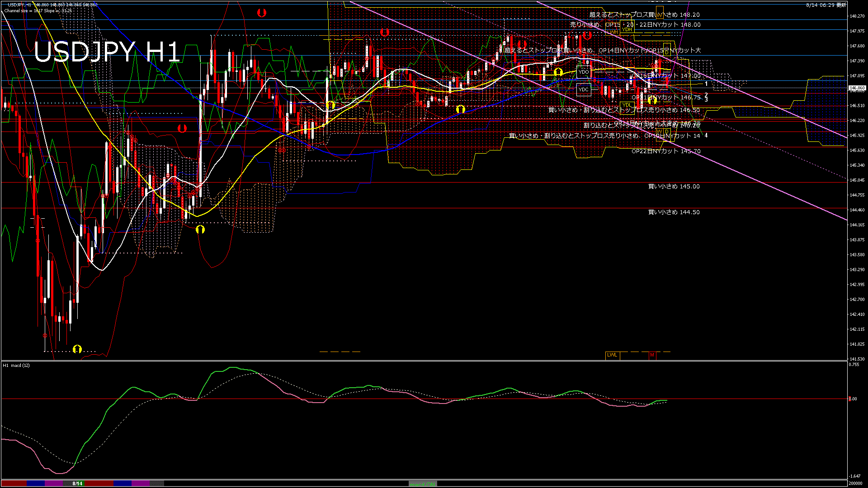
Task: Click the bottom orange LWL label box
Action: pyautogui.click(x=612, y=355)
